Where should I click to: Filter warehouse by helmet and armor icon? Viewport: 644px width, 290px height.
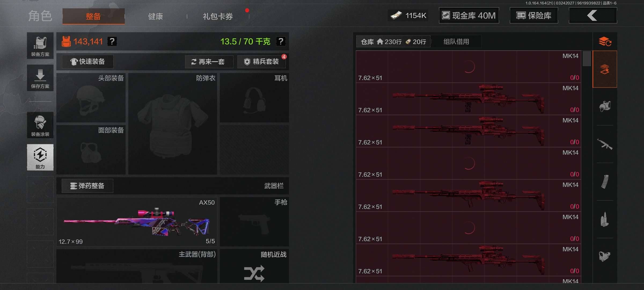[x=605, y=106]
